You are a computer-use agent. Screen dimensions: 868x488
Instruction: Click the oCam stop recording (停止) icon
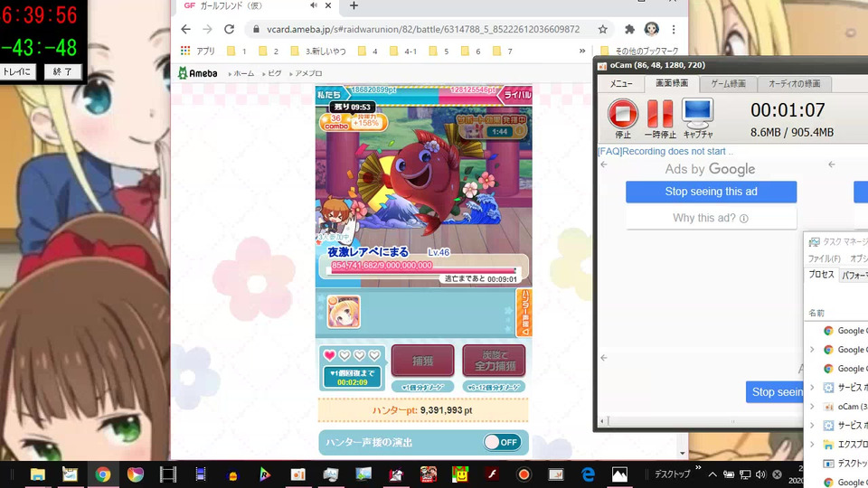click(623, 114)
